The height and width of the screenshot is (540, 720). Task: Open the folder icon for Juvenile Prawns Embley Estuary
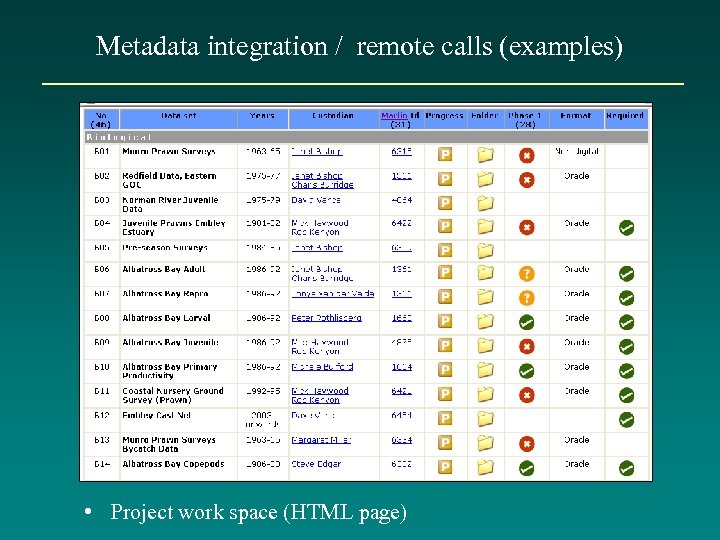485,226
